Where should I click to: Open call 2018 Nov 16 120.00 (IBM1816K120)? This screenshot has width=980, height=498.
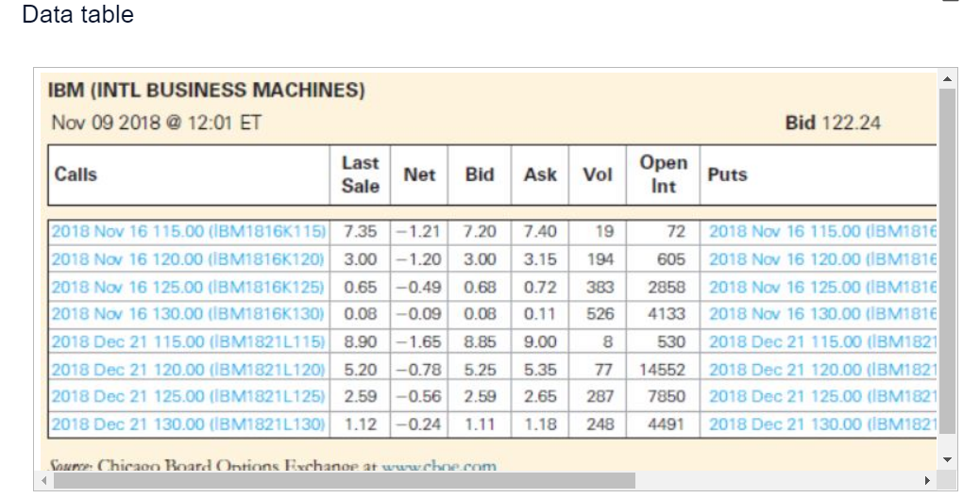coord(188,259)
